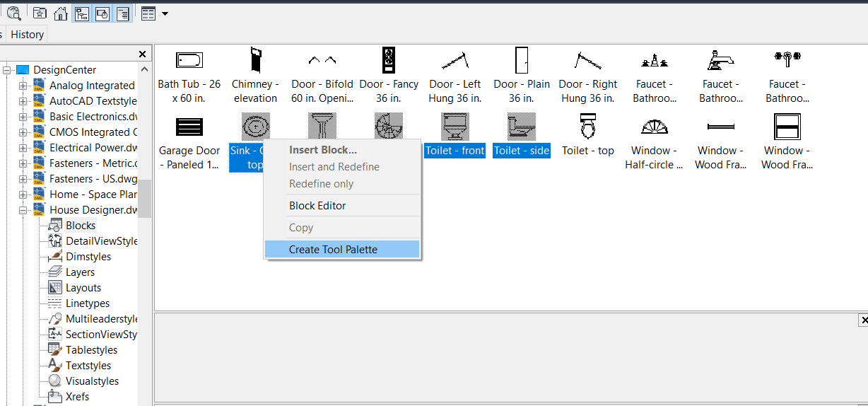This screenshot has width=868, height=406.
Task: Expand the Analog Integrated tree node
Action: click(23, 86)
